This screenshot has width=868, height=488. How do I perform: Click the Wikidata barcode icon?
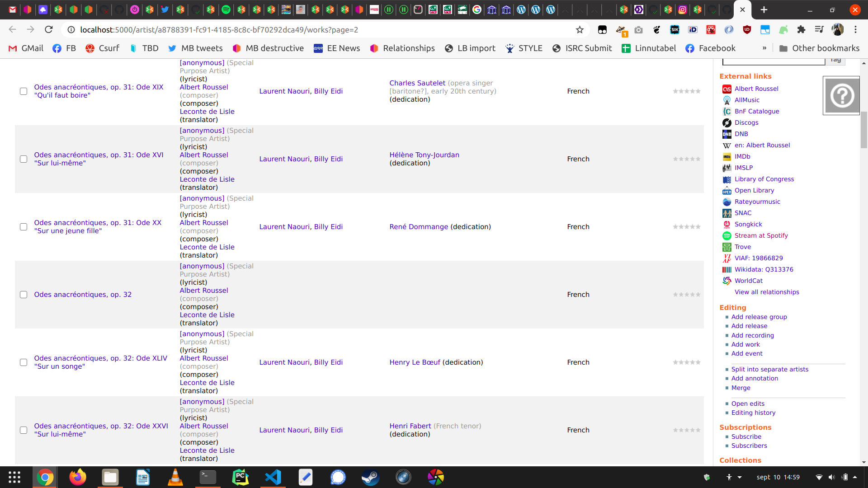tap(726, 270)
